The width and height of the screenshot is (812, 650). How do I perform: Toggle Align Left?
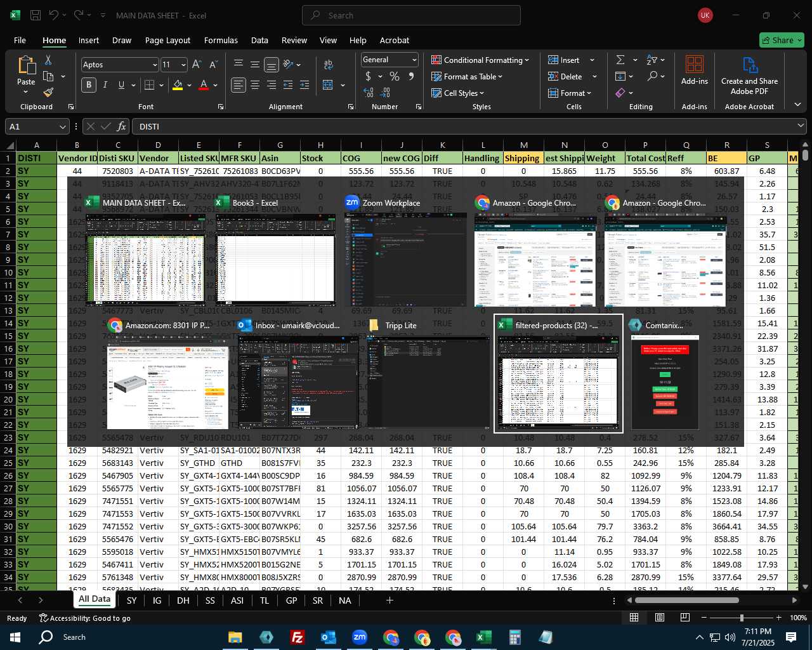click(x=239, y=85)
